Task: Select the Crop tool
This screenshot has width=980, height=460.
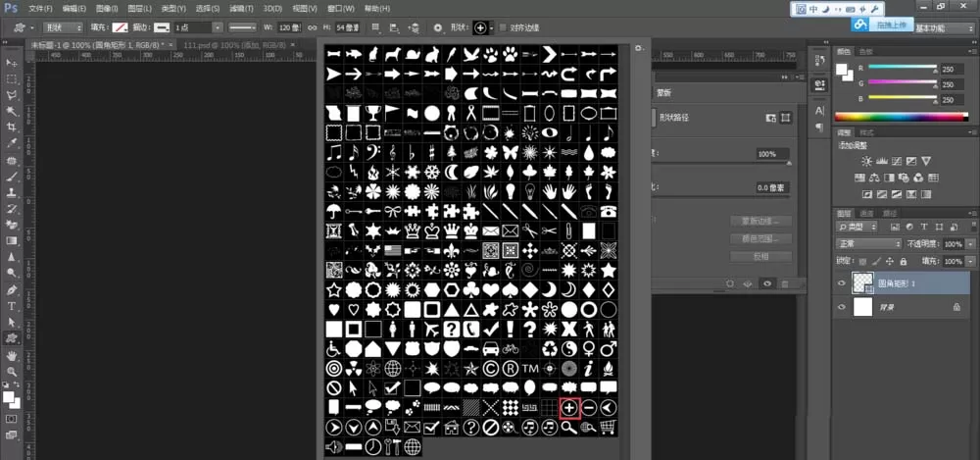Action: point(11,128)
